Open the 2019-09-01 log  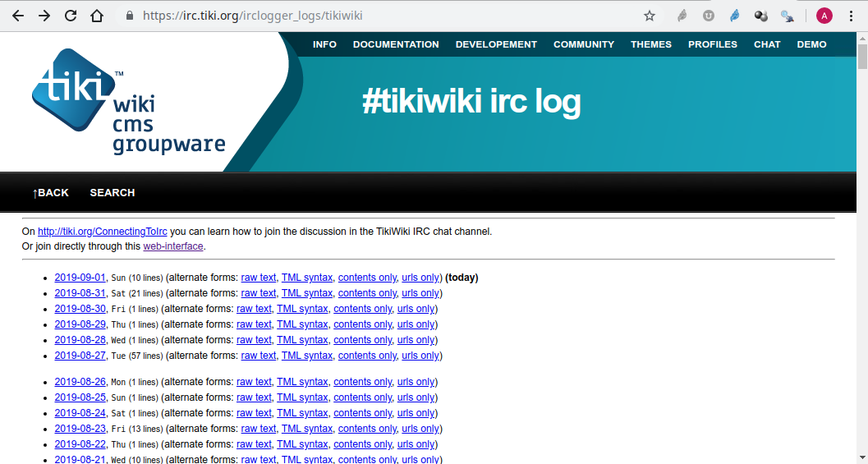(80, 278)
